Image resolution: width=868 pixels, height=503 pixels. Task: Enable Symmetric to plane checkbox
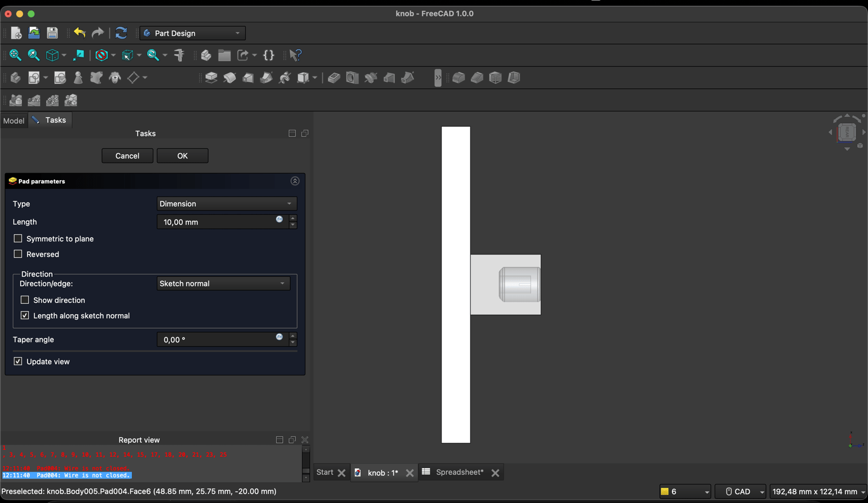click(18, 239)
